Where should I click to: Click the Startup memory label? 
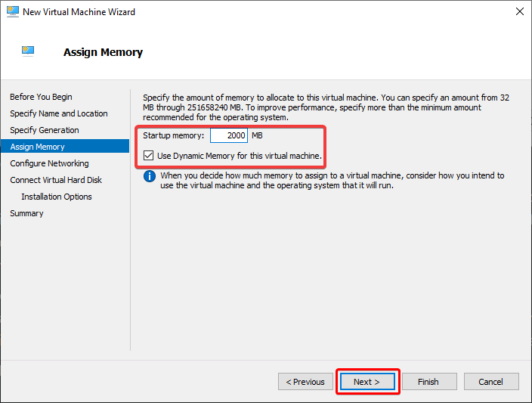pos(173,135)
